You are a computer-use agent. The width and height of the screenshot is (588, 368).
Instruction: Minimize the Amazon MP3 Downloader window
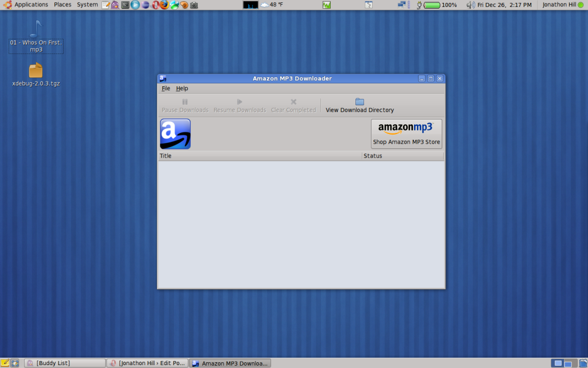tap(422, 78)
